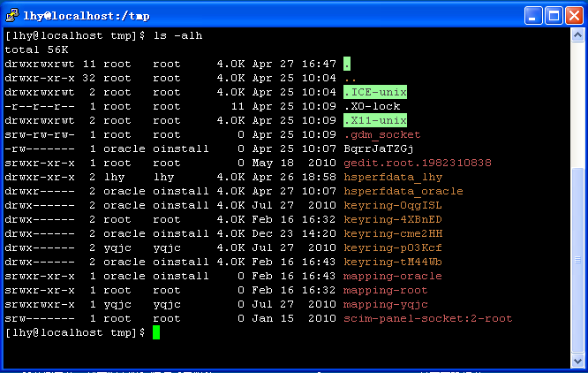Click the highlighted .ICE-unix directory name
This screenshot has width=588, height=373.
click(375, 92)
